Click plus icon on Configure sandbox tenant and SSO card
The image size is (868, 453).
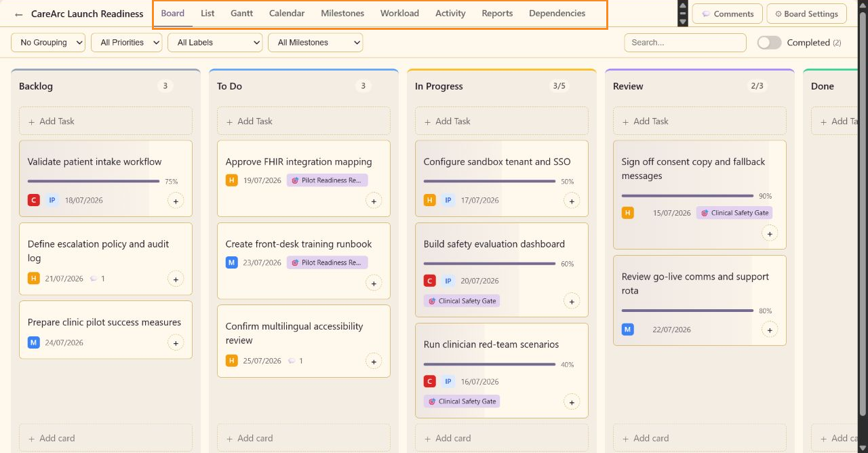(x=572, y=201)
